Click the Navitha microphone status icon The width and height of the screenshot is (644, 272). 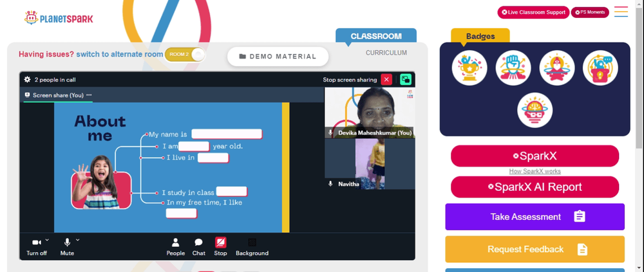330,184
